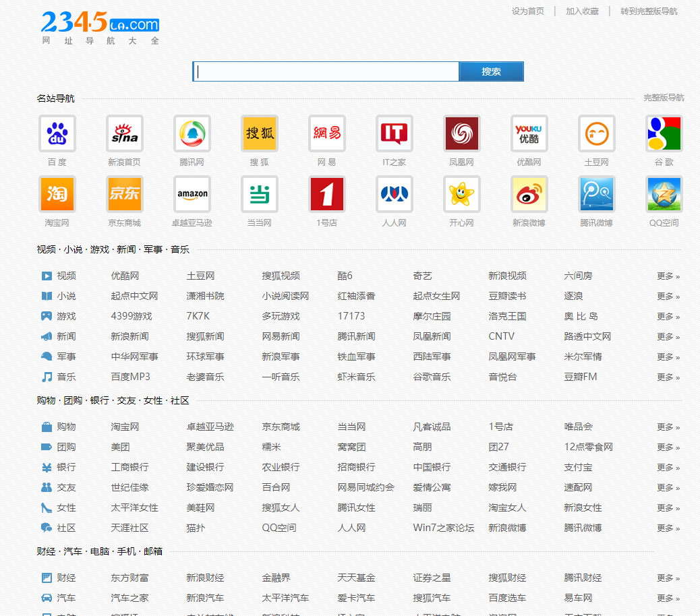Click the 银行 yen symbol icon

[x=47, y=468]
